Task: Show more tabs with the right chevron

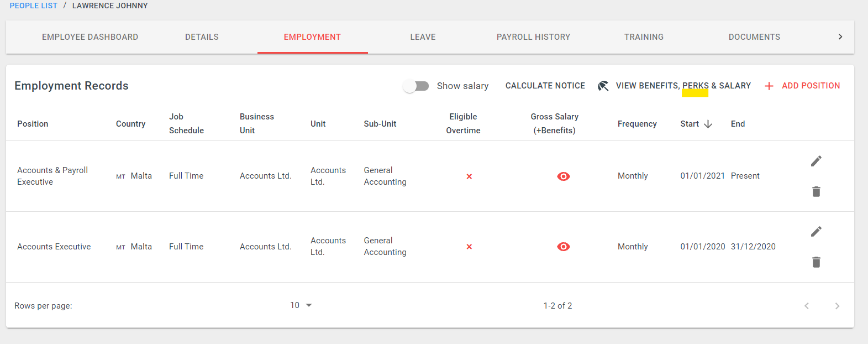Action: (x=840, y=37)
